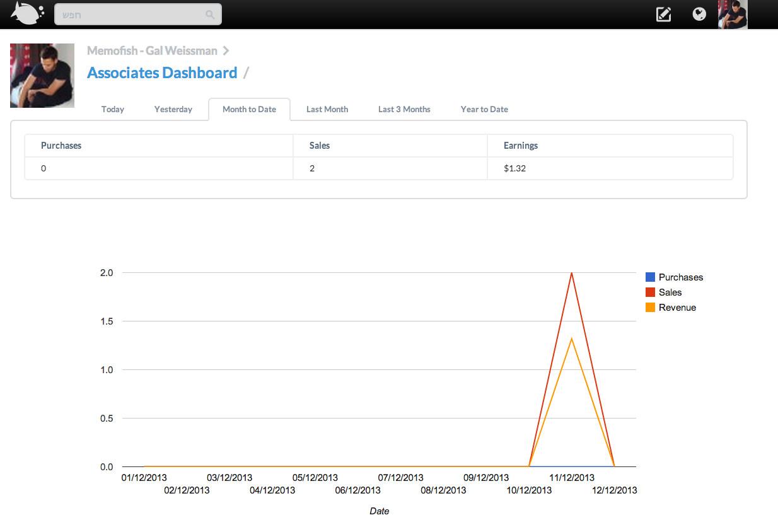This screenshot has width=778, height=532.
Task: Switch to the Today tab
Action: click(x=113, y=109)
